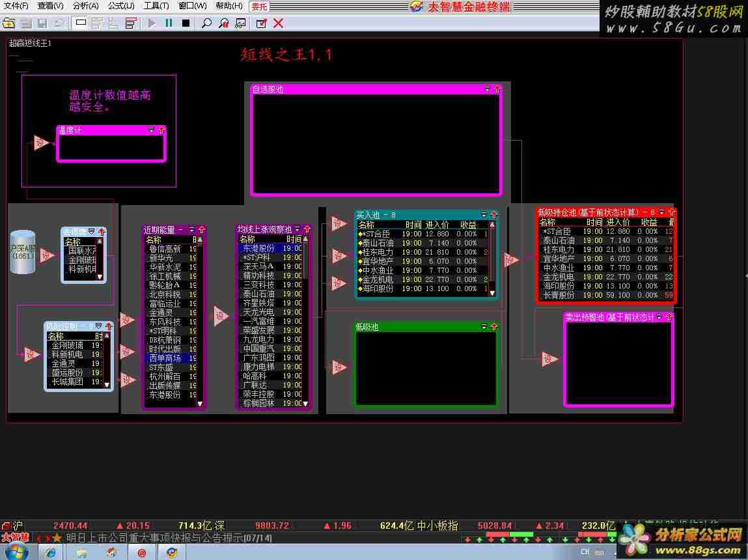Open the 近期能量 panel dropdown arrow

(x=192, y=229)
